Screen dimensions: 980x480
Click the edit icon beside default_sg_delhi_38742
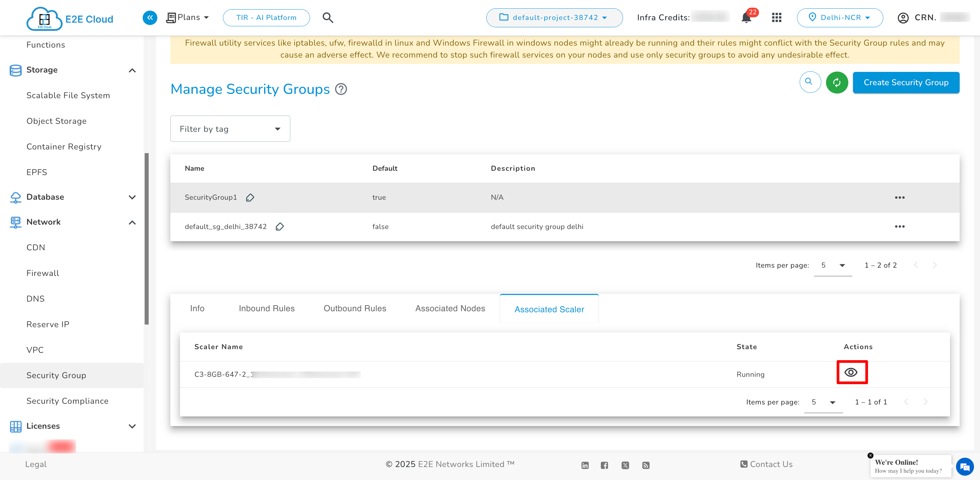point(280,226)
